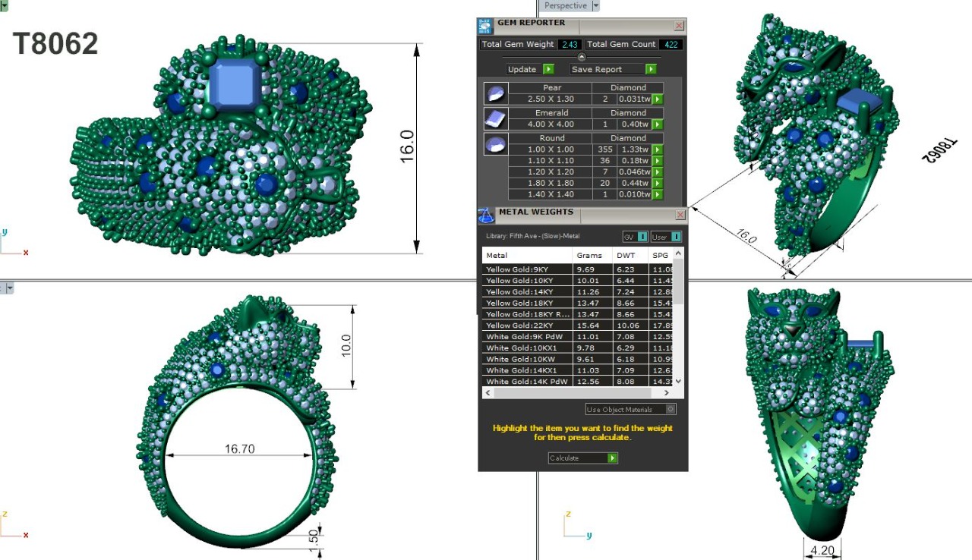Image resolution: width=972 pixels, height=560 pixels.
Task: Click the Gem Reporter panel icon
Action: [485, 27]
